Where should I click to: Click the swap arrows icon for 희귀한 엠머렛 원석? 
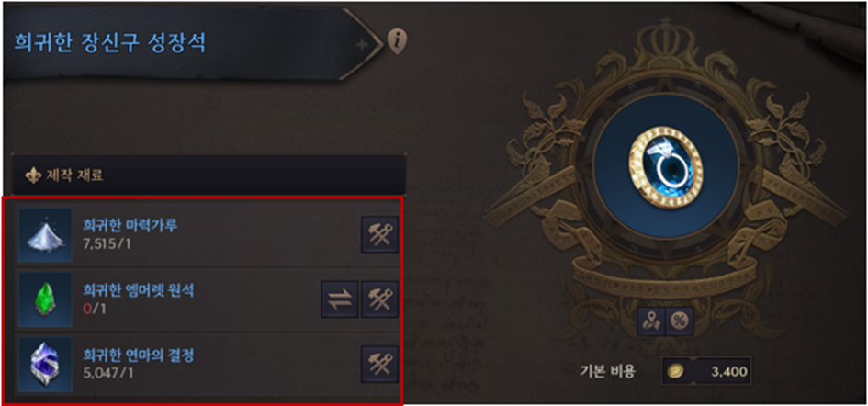(x=340, y=299)
